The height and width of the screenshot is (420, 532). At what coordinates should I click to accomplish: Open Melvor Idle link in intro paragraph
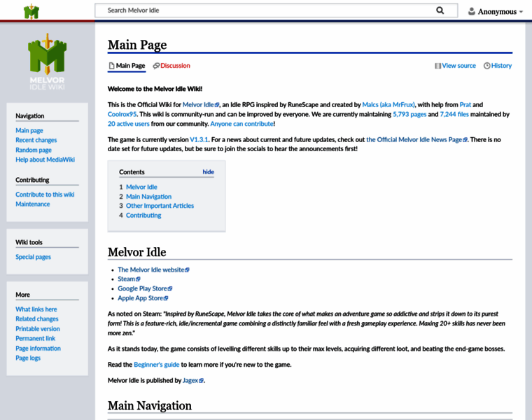pos(201,104)
